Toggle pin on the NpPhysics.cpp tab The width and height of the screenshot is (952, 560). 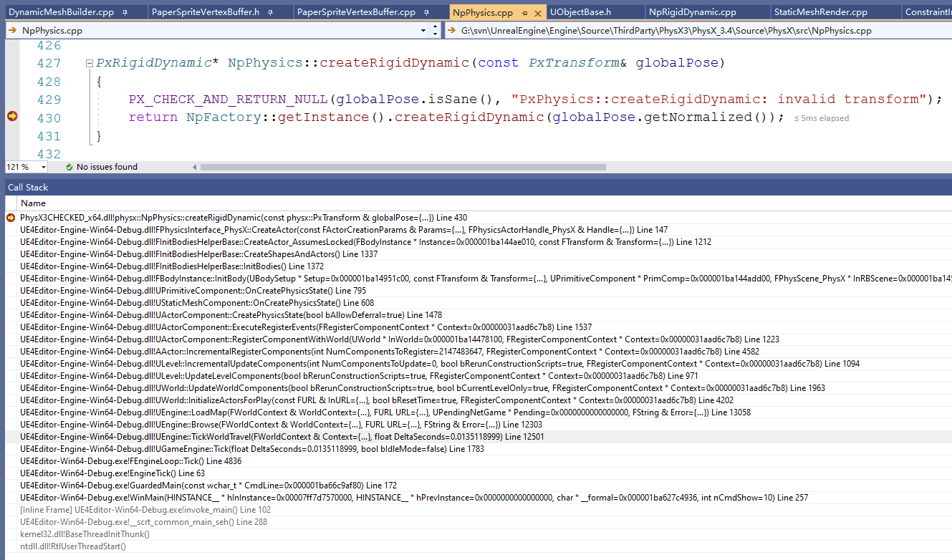point(524,13)
